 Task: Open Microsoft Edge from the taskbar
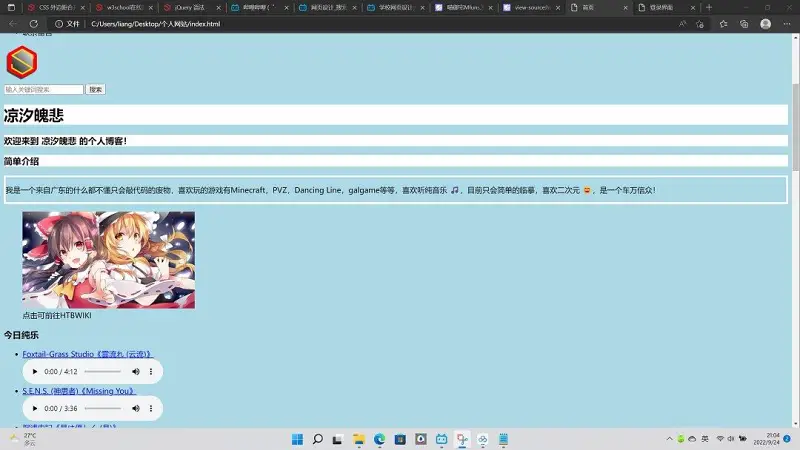(x=379, y=439)
